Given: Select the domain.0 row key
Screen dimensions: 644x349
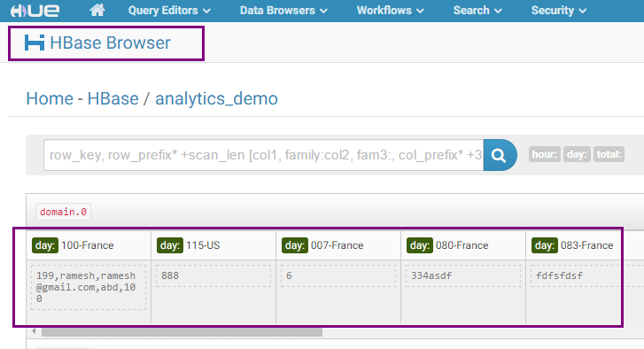Looking at the screenshot, I should point(63,212).
